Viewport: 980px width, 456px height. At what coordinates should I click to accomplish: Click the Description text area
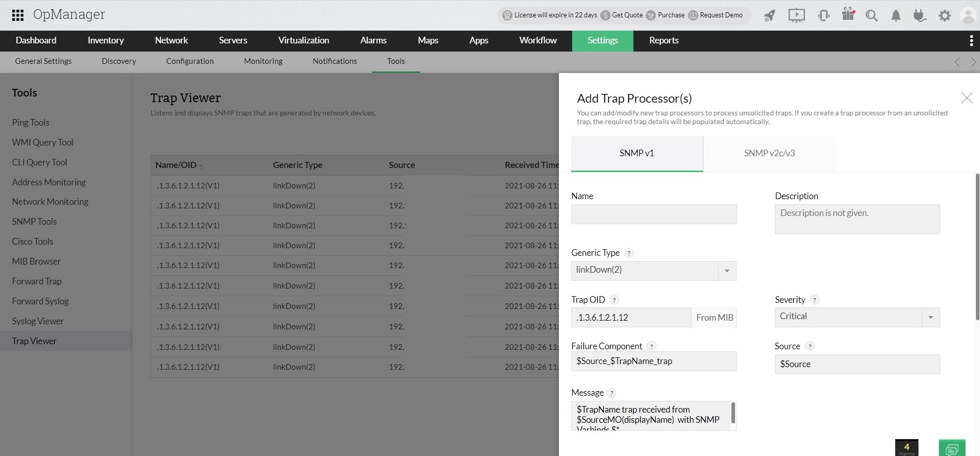point(857,220)
